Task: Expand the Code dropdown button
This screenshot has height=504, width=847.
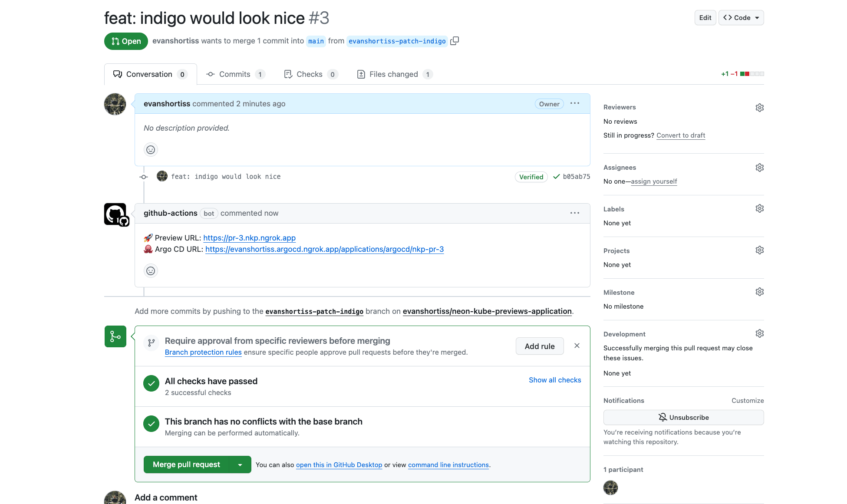Action: [741, 18]
